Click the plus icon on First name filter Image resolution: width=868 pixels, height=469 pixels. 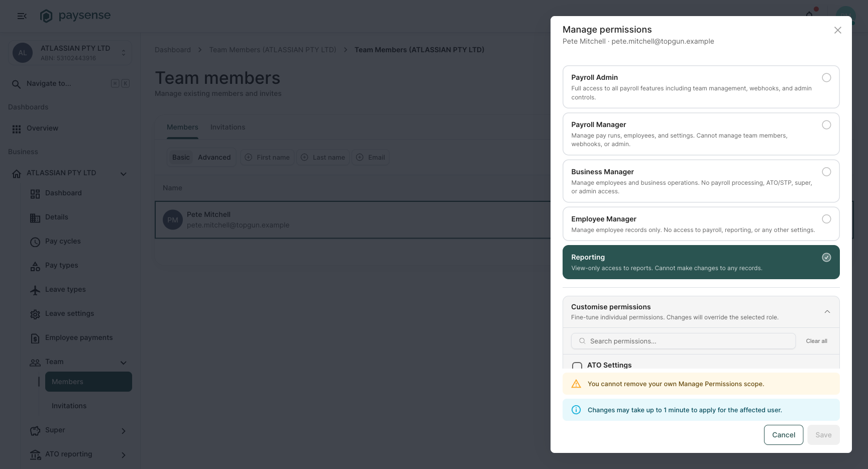[248, 157]
